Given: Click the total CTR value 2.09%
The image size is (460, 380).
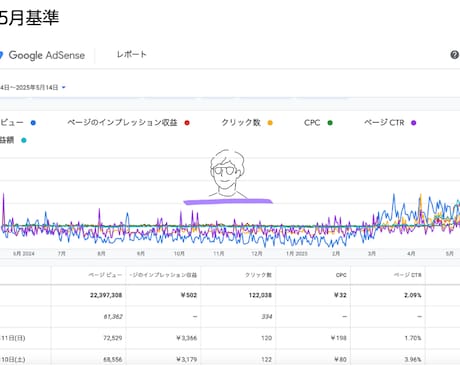Looking at the screenshot, I should coord(413,295).
